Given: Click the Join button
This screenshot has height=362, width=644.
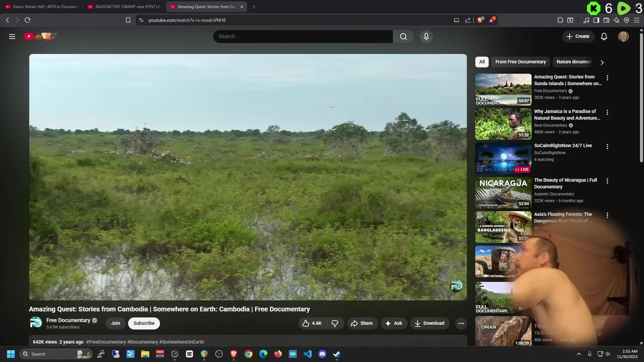Looking at the screenshot, I should 116,323.
